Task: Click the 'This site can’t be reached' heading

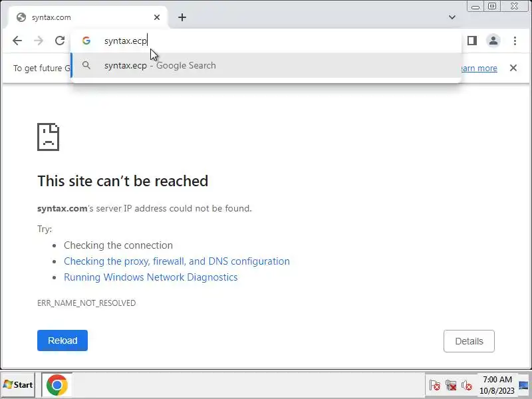Action: click(x=122, y=181)
